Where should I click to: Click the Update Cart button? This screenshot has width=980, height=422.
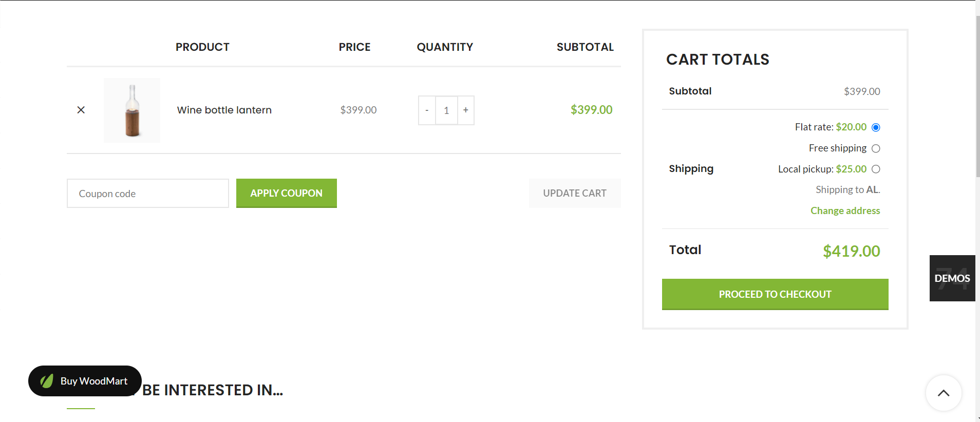pos(574,194)
